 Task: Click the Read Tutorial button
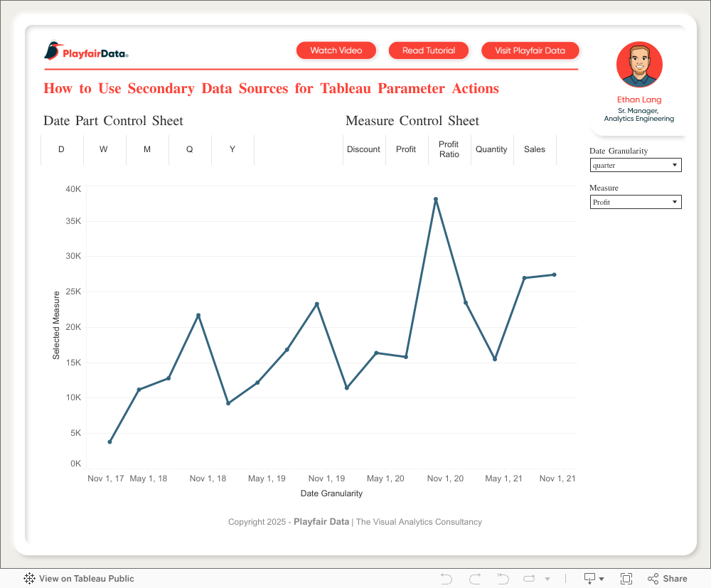[429, 50]
